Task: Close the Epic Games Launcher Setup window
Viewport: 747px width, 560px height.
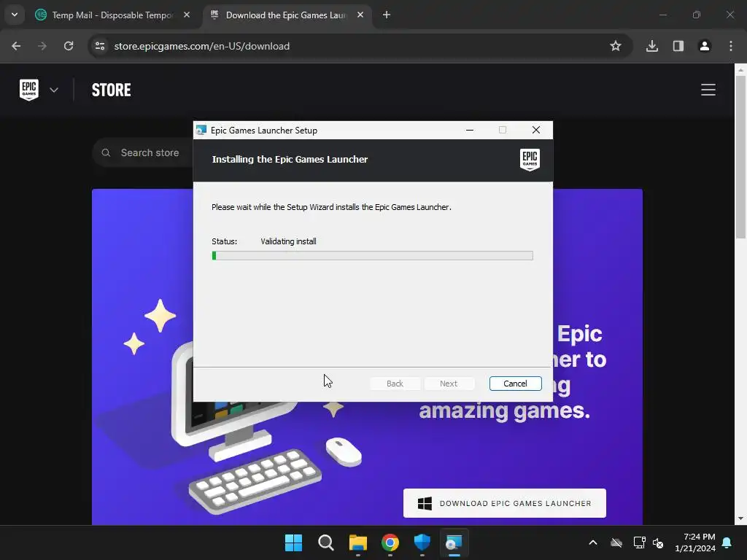Action: pos(536,130)
